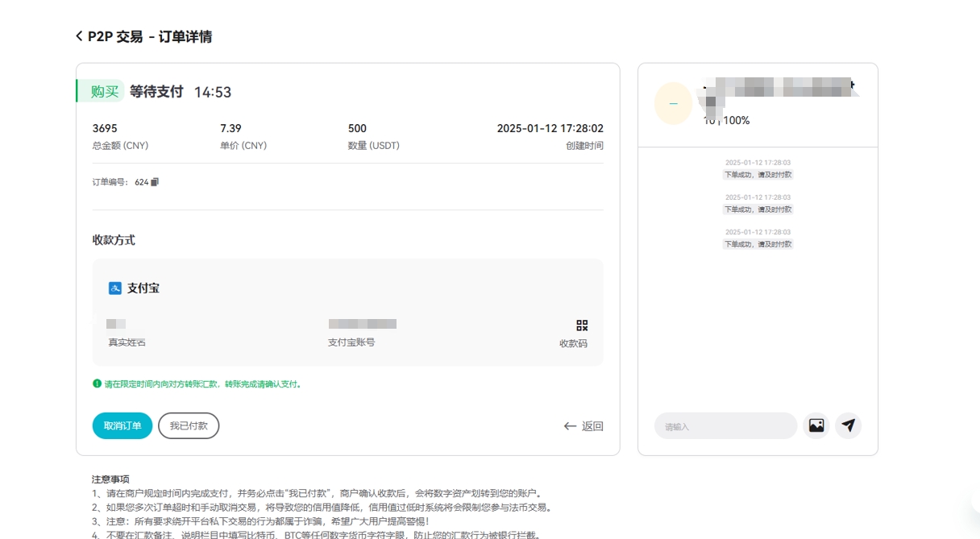Viewport: 980px width, 539px height.
Task: Focus the 请输入 chat input field
Action: [x=725, y=426]
